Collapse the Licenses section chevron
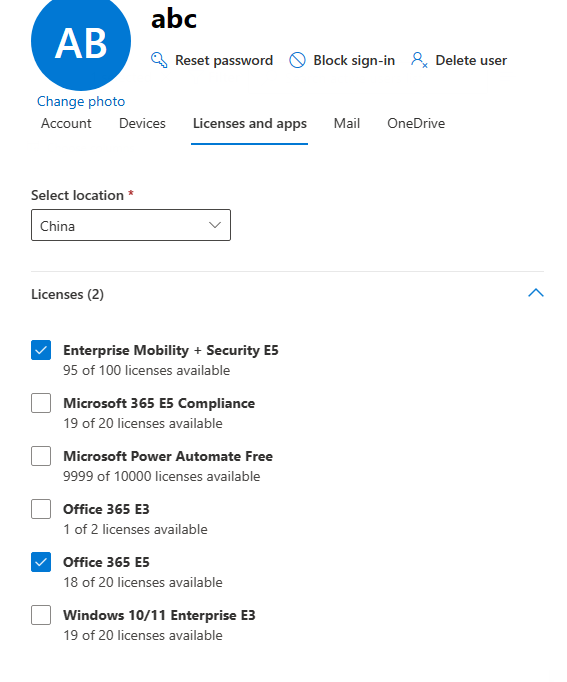 [x=536, y=293]
